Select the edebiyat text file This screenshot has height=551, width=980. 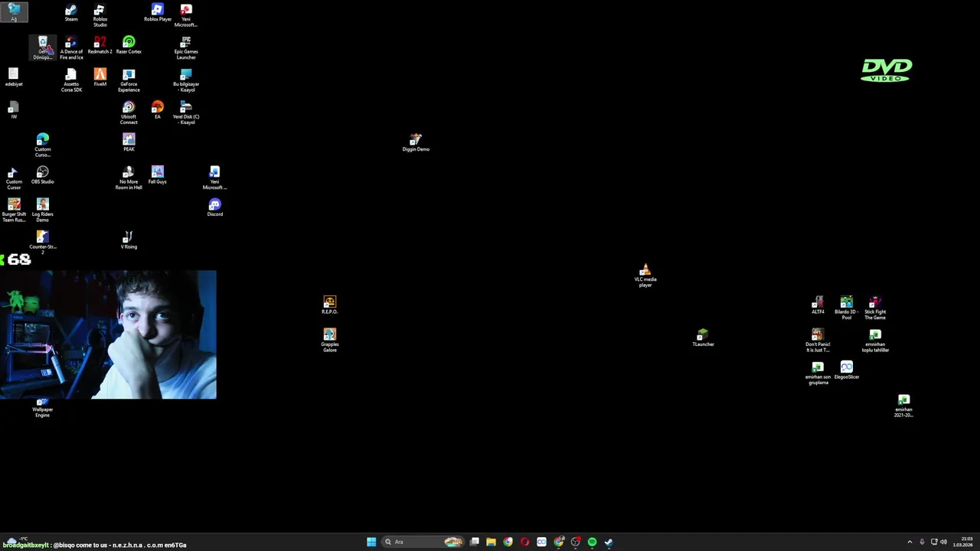pos(14,77)
